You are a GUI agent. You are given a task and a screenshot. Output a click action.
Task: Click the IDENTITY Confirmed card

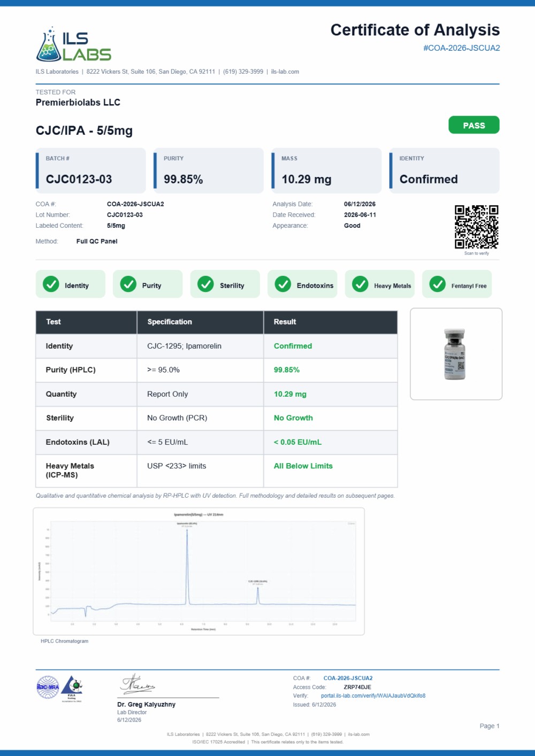(x=445, y=171)
